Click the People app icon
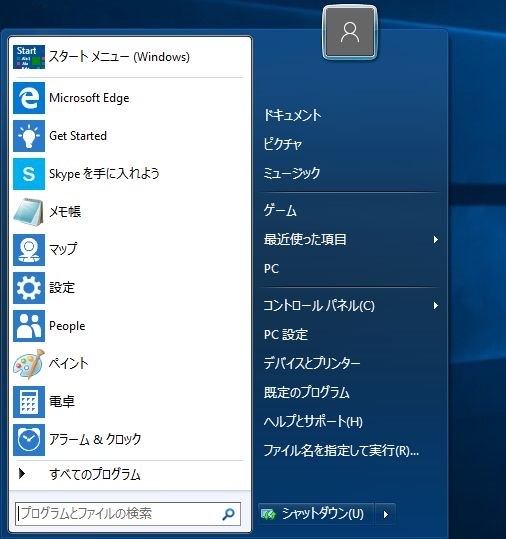The image size is (506, 539). [29, 326]
